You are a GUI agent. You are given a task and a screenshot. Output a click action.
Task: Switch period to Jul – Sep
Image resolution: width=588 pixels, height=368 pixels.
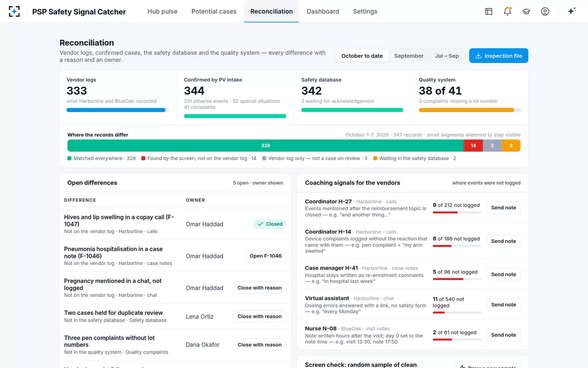coord(447,56)
